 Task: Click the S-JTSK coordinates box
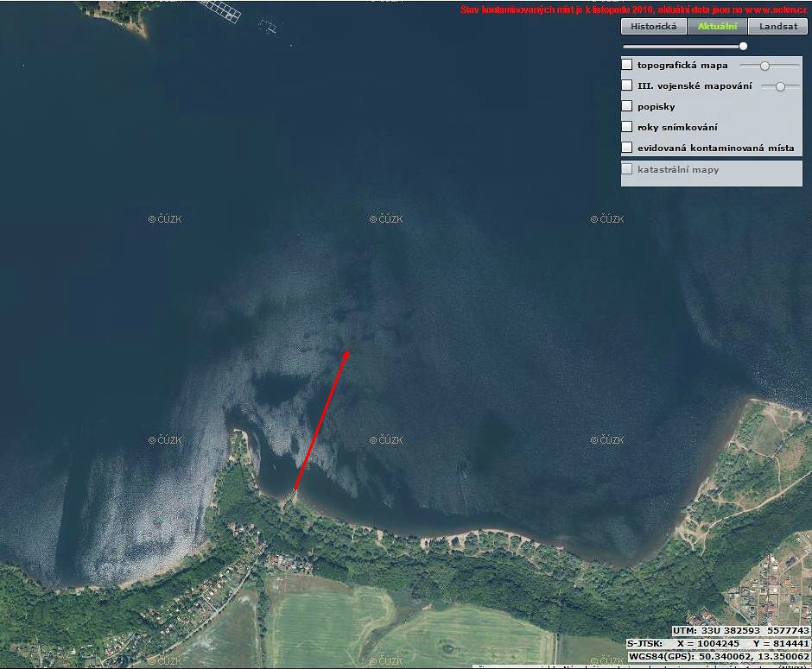719,643
